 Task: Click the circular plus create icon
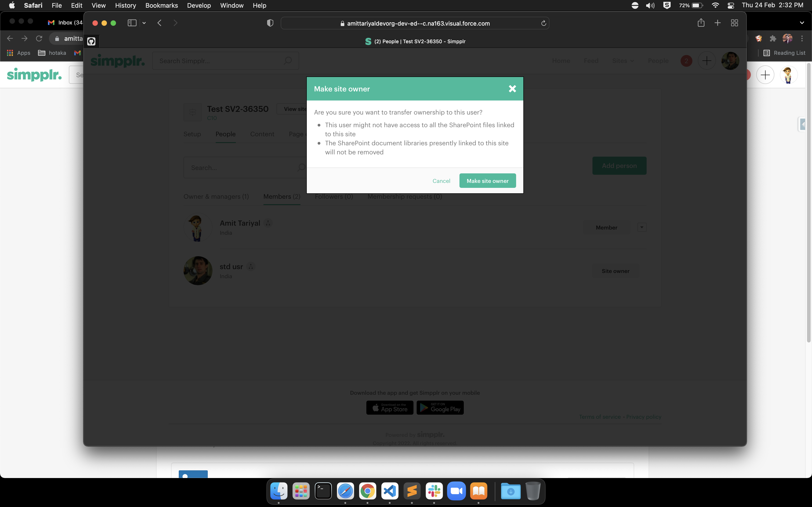707,61
